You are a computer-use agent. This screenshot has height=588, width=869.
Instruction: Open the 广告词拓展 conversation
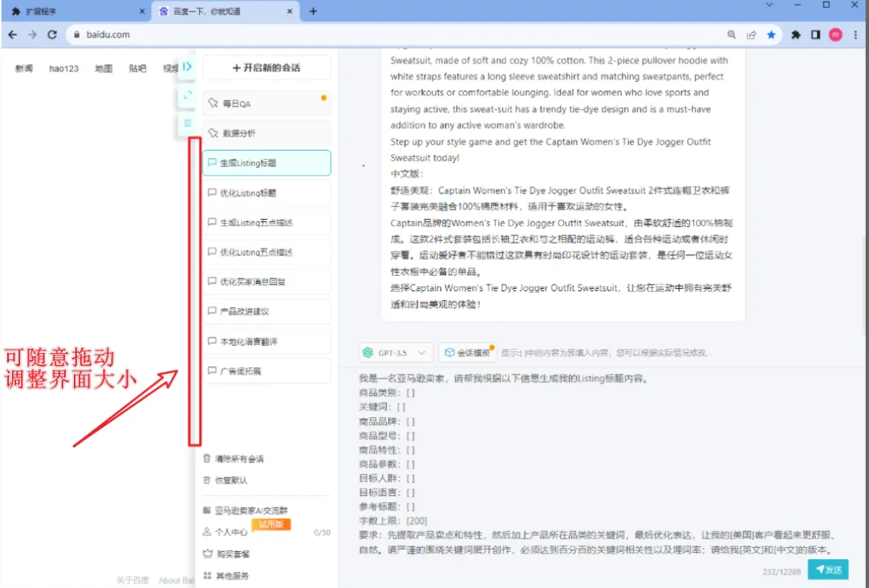coord(266,371)
